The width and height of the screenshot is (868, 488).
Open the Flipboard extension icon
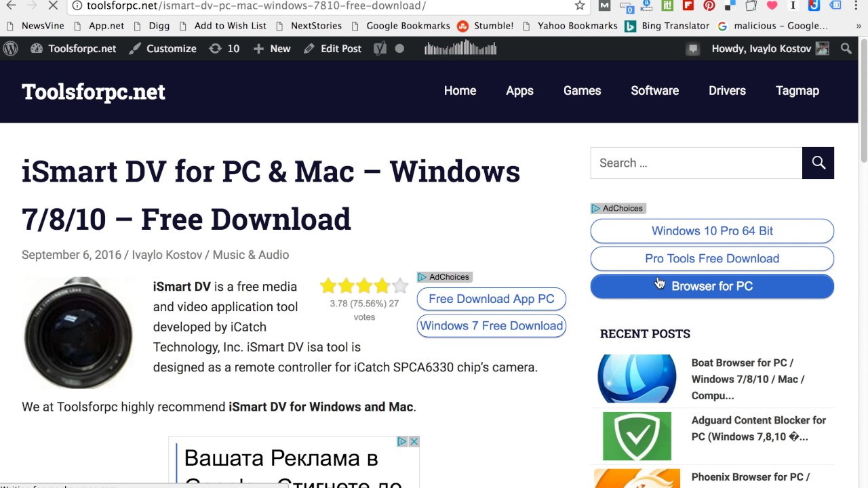point(688,5)
